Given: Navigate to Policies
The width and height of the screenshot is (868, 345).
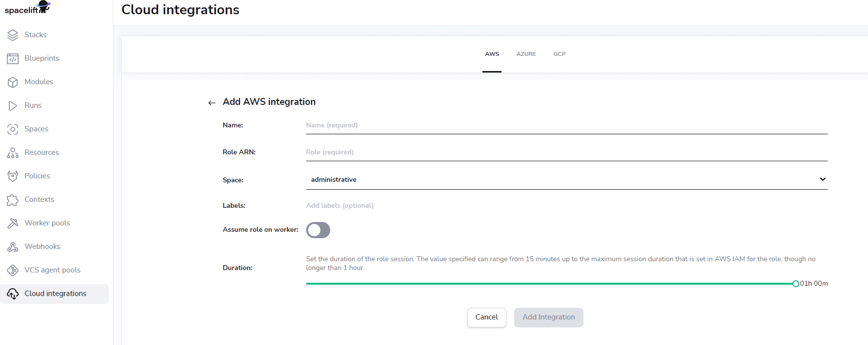Looking at the screenshot, I should (x=37, y=176).
